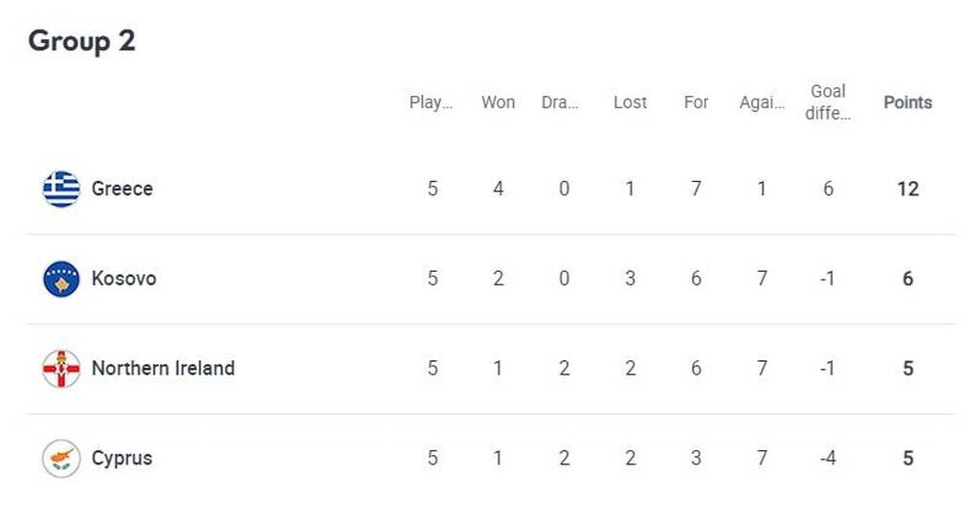
Task: Open the Greece team link
Action: click(122, 189)
